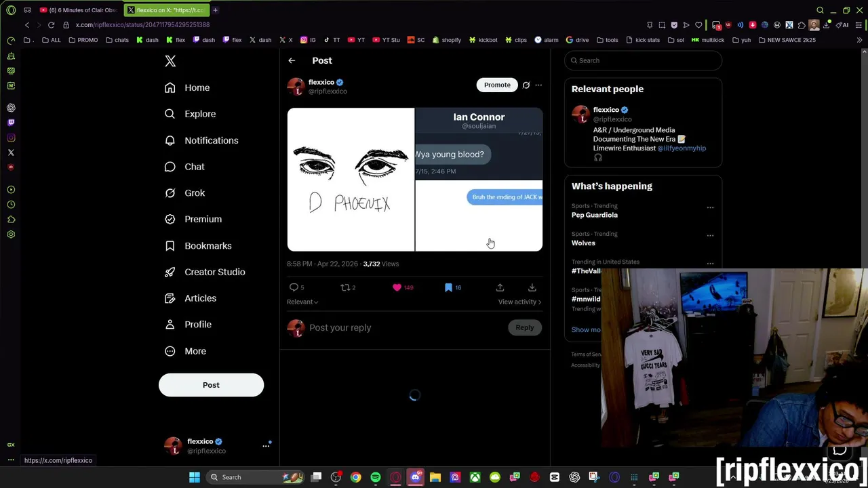Screen dimensions: 868x488
Task: Open the shopify bookmark
Action: pos(447,40)
